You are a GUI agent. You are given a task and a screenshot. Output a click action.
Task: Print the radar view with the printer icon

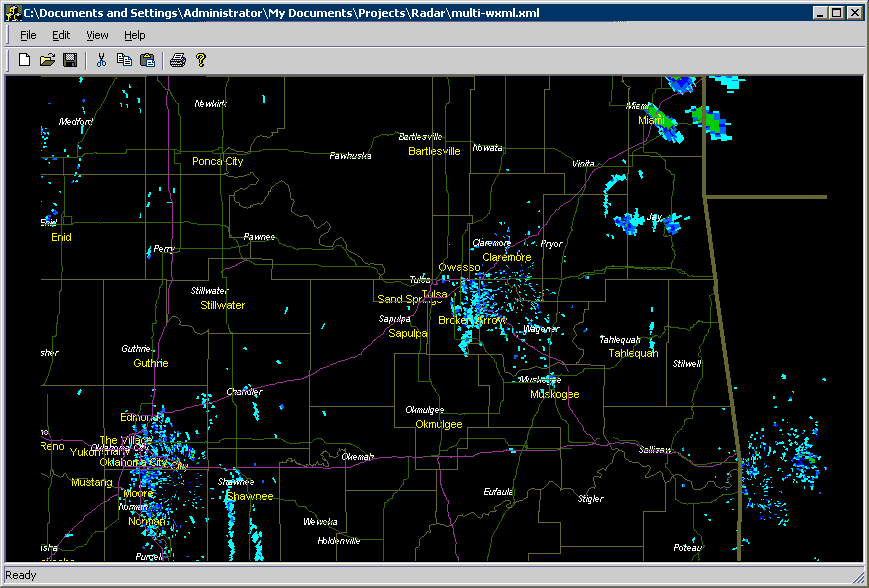pos(177,59)
